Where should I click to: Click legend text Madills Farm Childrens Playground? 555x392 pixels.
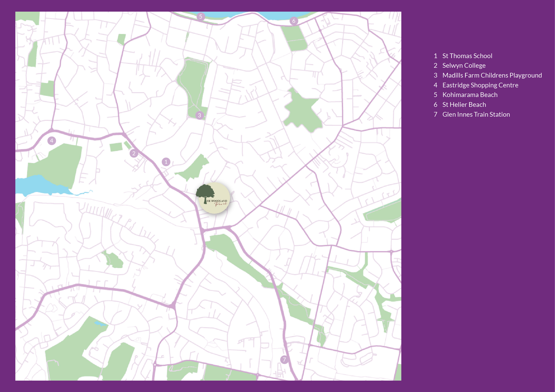(492, 75)
